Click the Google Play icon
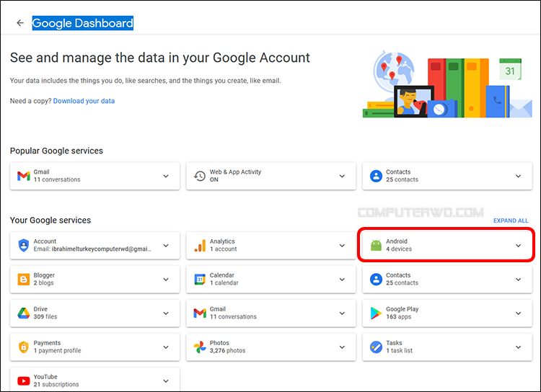Viewport: 541px width, 392px height. [x=376, y=313]
